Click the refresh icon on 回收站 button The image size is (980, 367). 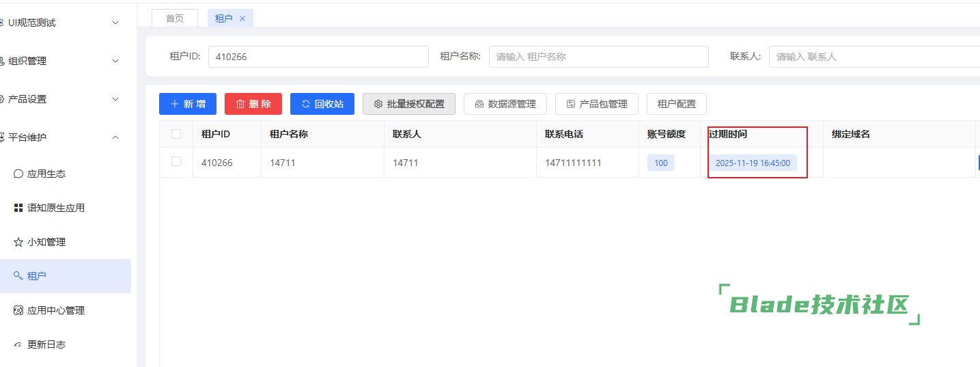click(305, 104)
